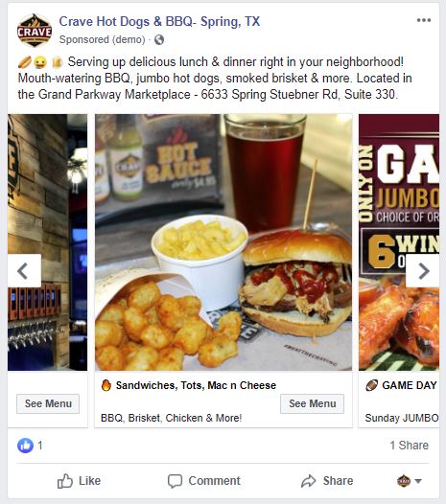Screen dimensions: 446x504
Task: Open the three-dot post options menu
Action: pos(424,20)
